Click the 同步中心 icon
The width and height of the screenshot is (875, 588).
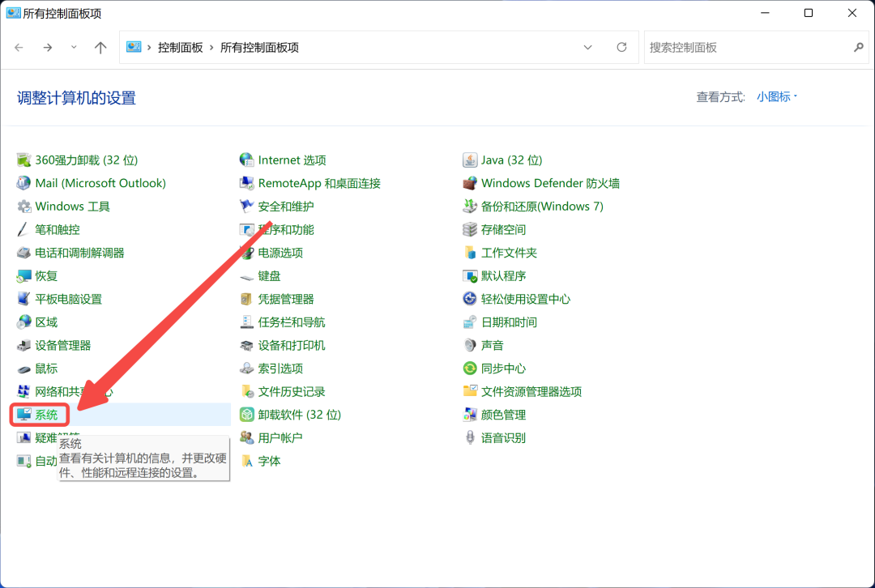tap(470, 369)
